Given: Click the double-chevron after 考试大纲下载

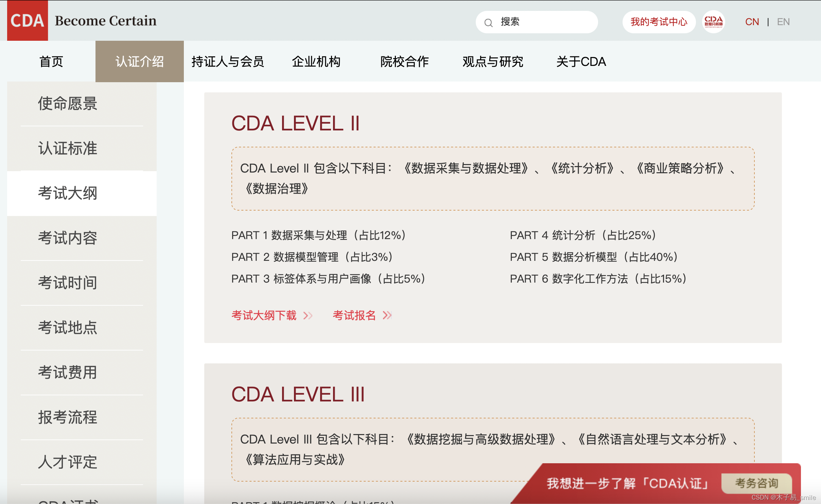Looking at the screenshot, I should pyautogui.click(x=308, y=316).
